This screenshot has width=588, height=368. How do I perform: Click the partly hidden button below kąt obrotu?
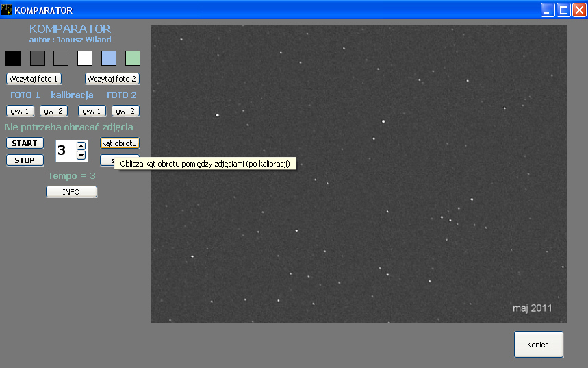click(107, 160)
